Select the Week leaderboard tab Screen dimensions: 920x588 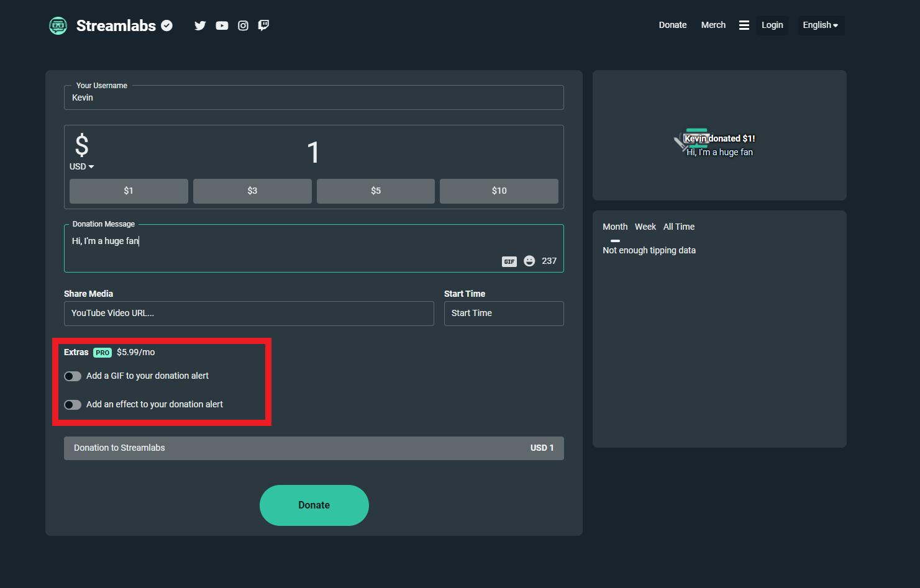pyautogui.click(x=645, y=227)
